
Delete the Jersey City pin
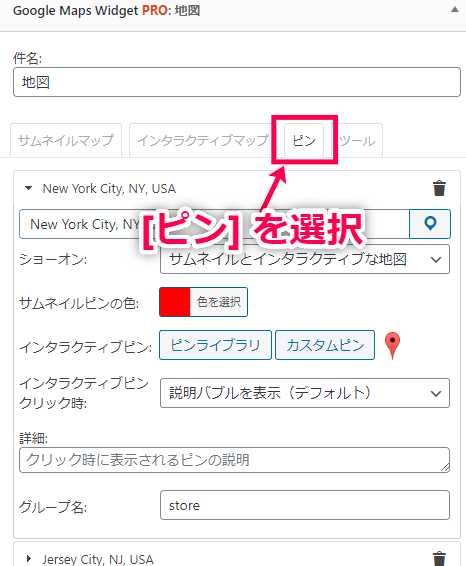[439, 558]
